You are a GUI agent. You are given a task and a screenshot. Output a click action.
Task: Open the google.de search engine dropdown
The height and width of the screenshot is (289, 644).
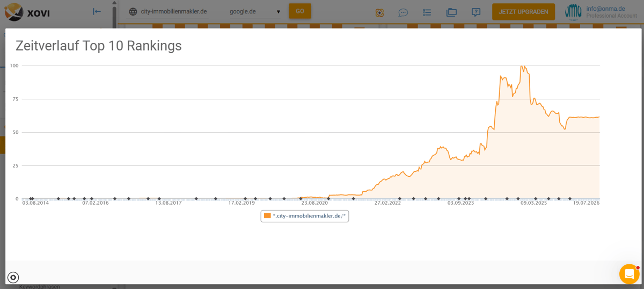click(255, 11)
